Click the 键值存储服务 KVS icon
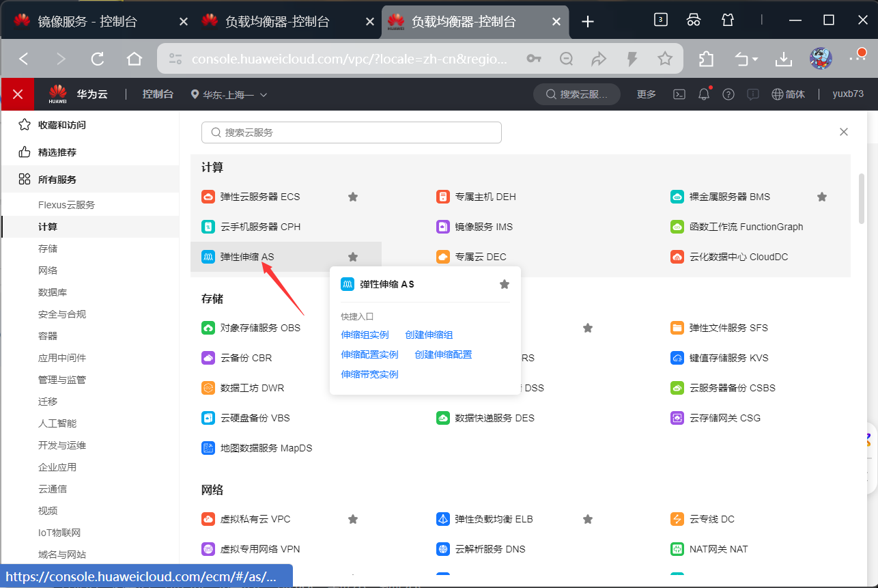Image resolution: width=878 pixels, height=588 pixels. [x=677, y=358]
